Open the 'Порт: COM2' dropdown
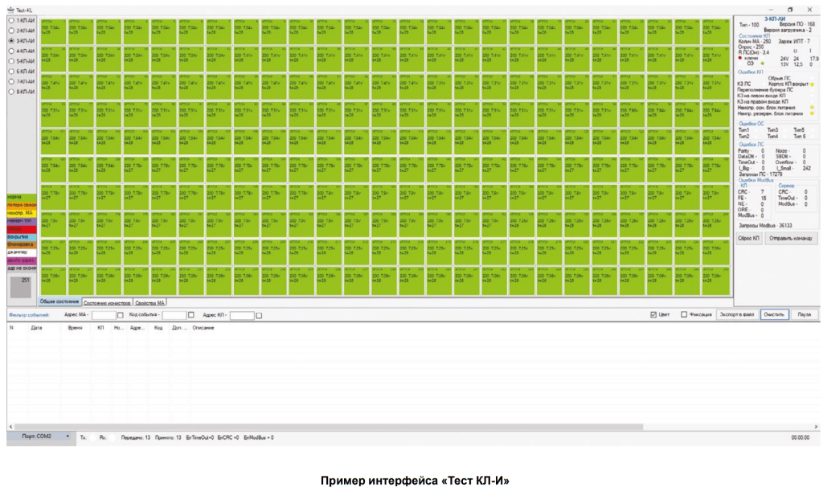The image size is (823, 504). (x=39, y=436)
